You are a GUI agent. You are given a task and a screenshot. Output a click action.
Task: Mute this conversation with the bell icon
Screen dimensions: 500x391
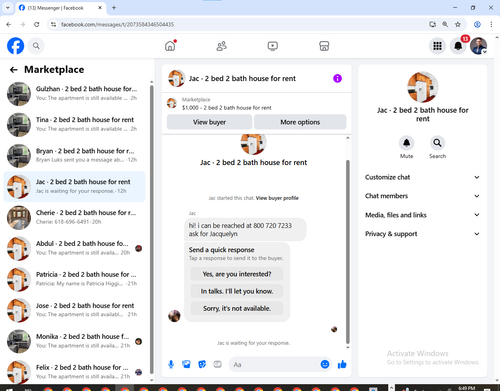pos(406,143)
